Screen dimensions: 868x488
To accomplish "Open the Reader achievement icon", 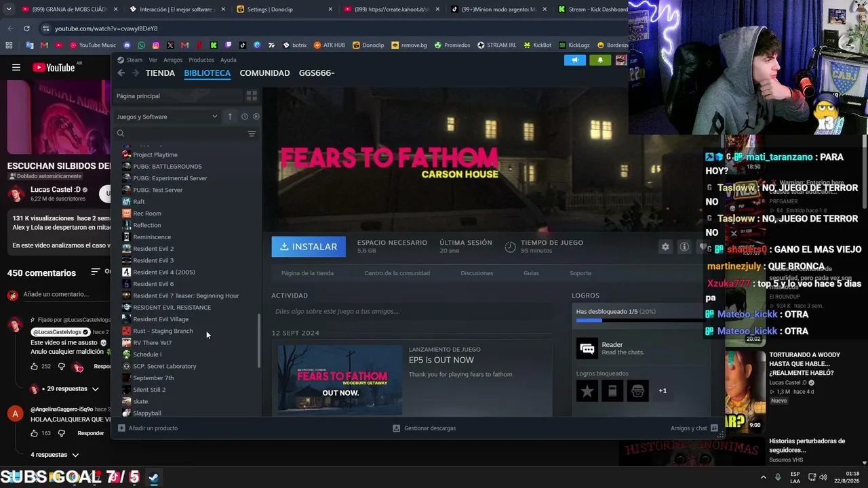I will pyautogui.click(x=587, y=348).
